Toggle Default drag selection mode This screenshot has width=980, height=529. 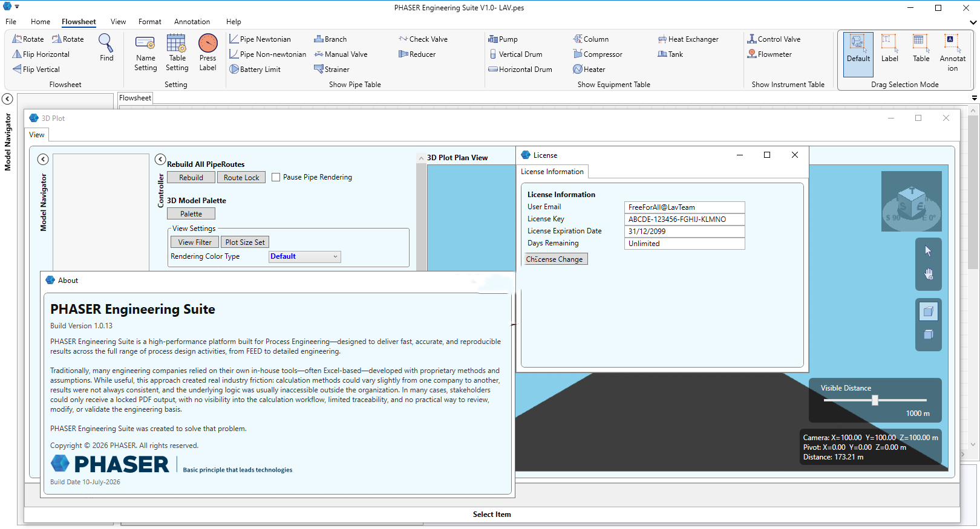(x=858, y=54)
